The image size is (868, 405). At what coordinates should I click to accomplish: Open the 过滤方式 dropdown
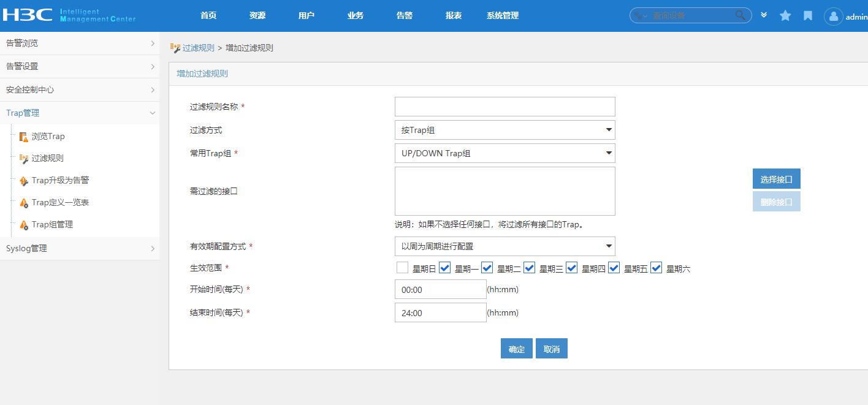[504, 130]
